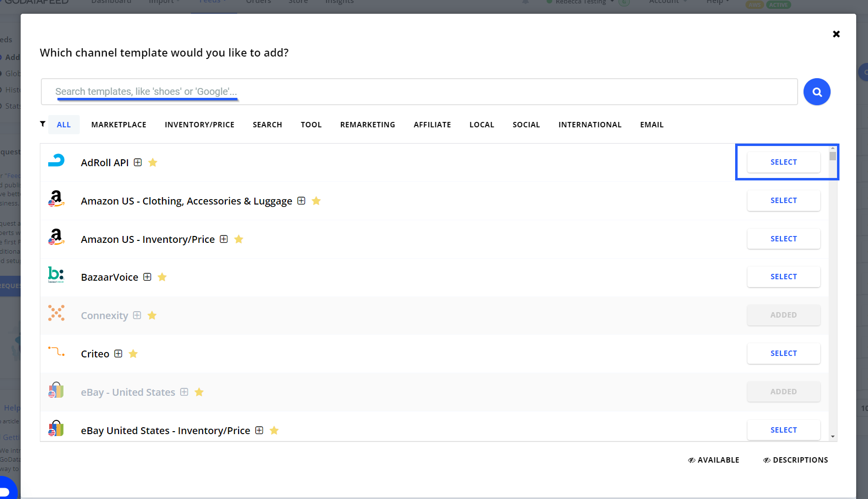
Task: Expand plus icon for BazaarVoice
Action: tap(147, 277)
